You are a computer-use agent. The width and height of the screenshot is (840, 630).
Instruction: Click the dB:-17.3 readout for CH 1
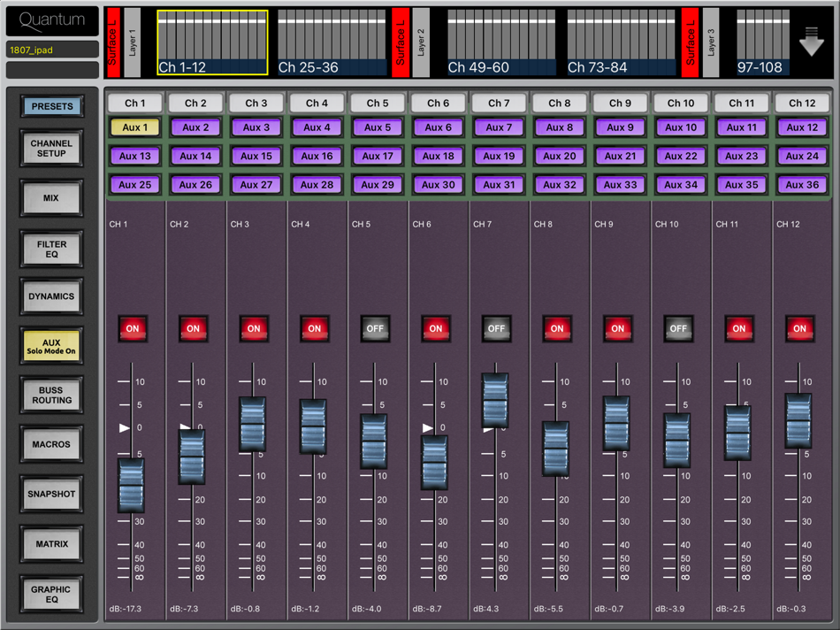[x=126, y=609]
